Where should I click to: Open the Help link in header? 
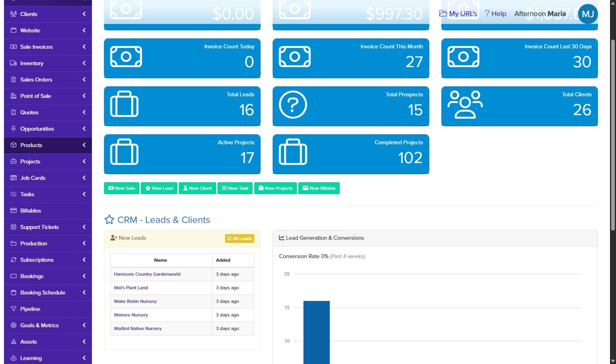click(496, 14)
